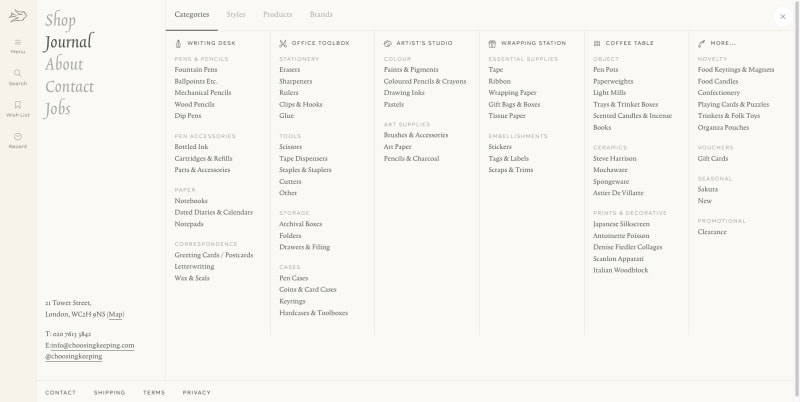Open the Japanese Silkscreen link

click(x=621, y=224)
